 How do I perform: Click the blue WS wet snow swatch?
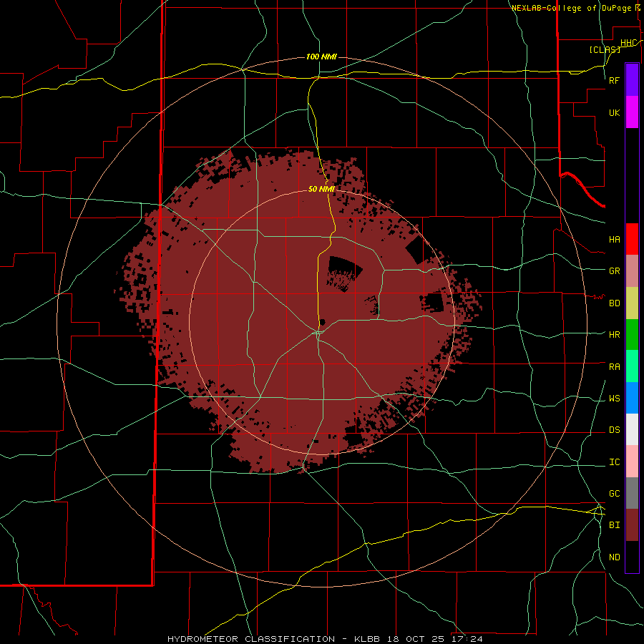tap(632, 398)
